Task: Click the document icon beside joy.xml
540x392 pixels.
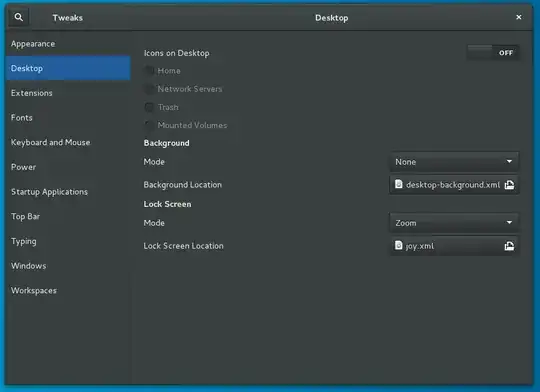Action: pos(398,245)
